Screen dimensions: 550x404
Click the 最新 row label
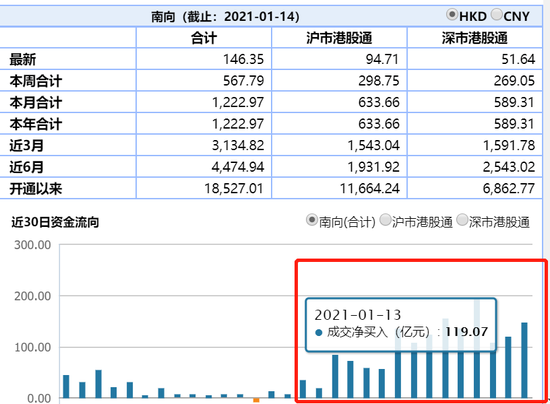click(x=23, y=59)
